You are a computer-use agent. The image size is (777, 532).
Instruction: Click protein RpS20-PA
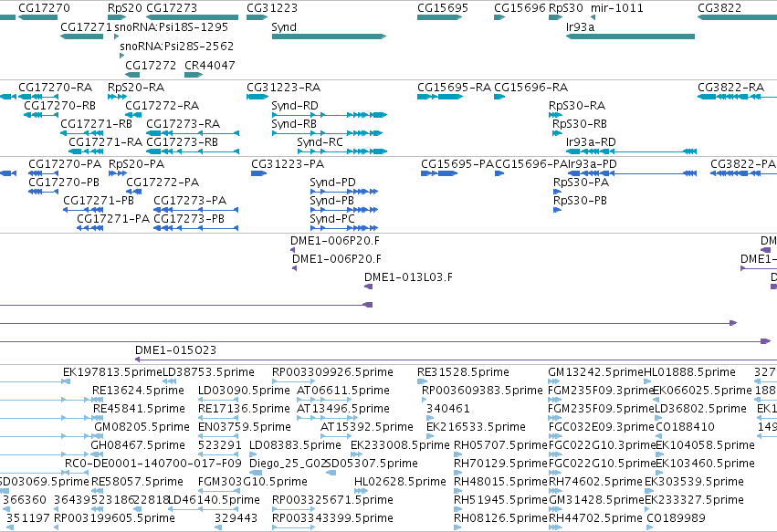[137, 164]
